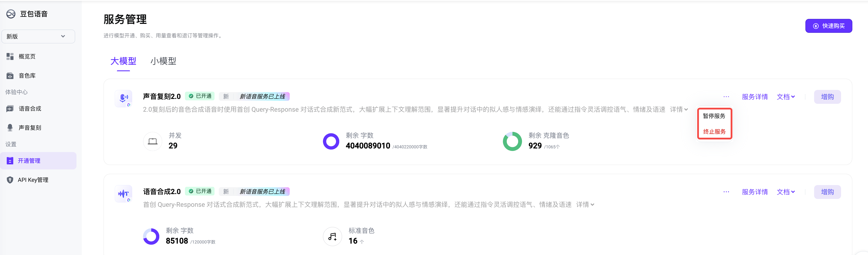Expand 文档 dropdown for 声音复刻2.0
Viewport: 868px width, 255px height.
point(786,97)
